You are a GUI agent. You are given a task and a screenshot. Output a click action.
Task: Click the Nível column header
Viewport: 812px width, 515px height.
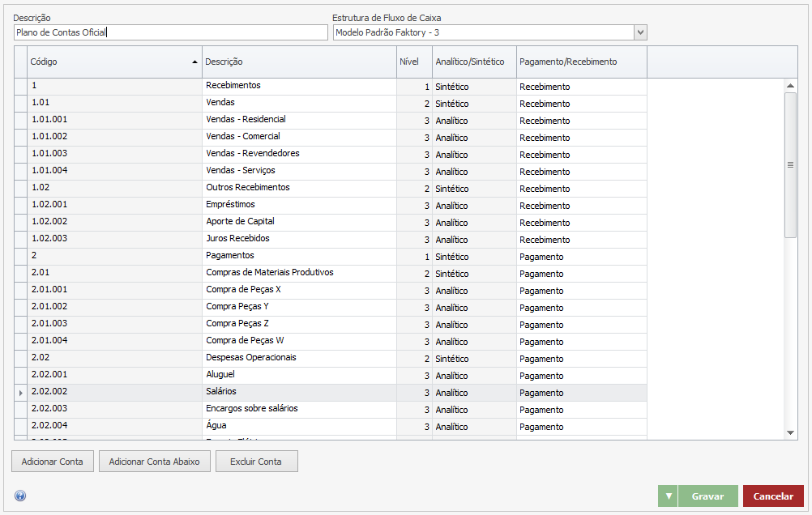[x=413, y=62]
